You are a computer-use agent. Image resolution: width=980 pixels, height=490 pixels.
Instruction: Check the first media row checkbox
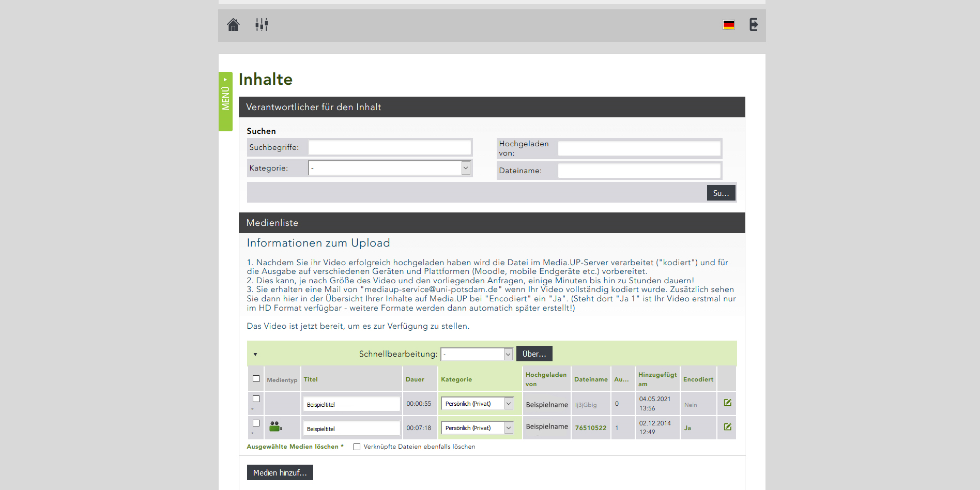click(x=256, y=399)
